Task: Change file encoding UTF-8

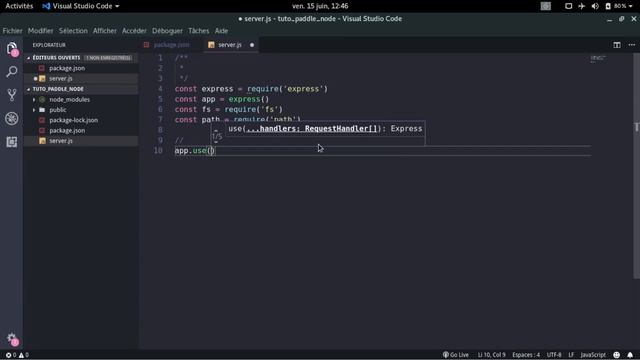Action: click(554, 355)
